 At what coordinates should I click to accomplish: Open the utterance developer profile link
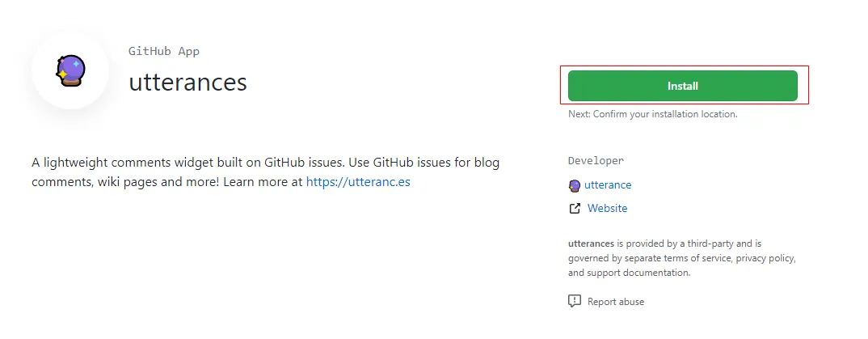point(608,185)
